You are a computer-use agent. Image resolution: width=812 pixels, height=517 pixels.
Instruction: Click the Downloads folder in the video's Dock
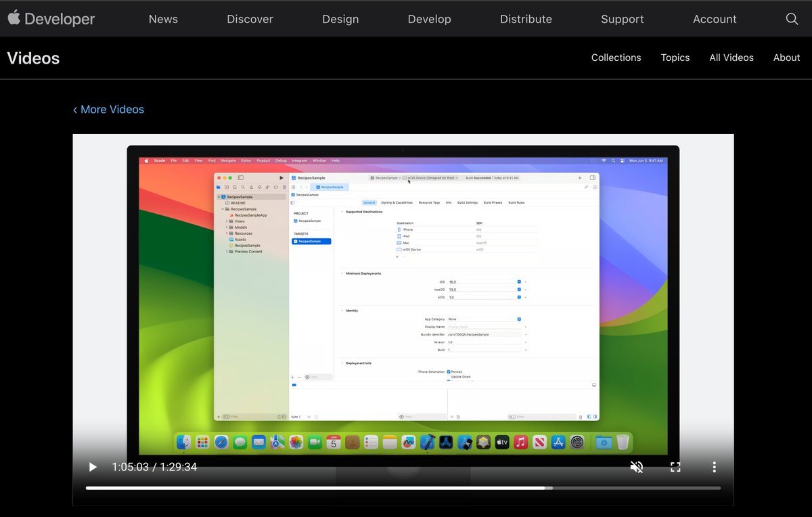click(604, 442)
